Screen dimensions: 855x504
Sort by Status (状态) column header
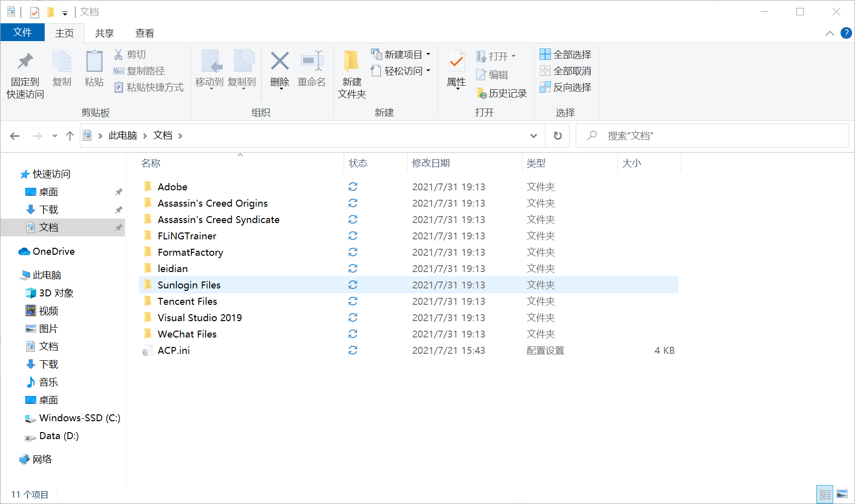click(358, 163)
